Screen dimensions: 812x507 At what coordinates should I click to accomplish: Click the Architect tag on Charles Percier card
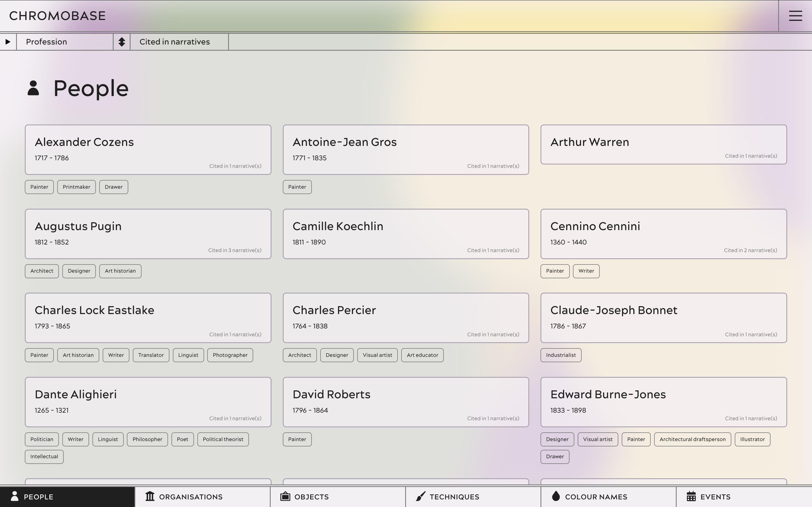[299, 355]
